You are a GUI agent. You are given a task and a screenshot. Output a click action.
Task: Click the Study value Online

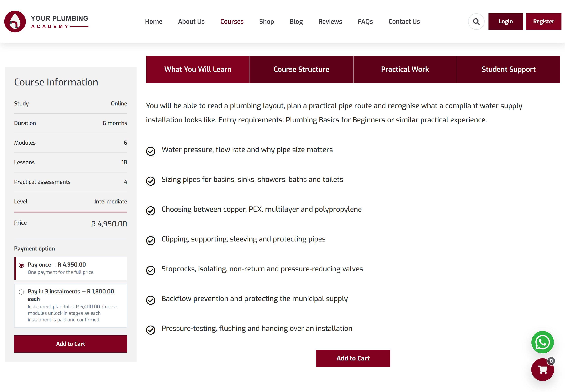(x=119, y=103)
